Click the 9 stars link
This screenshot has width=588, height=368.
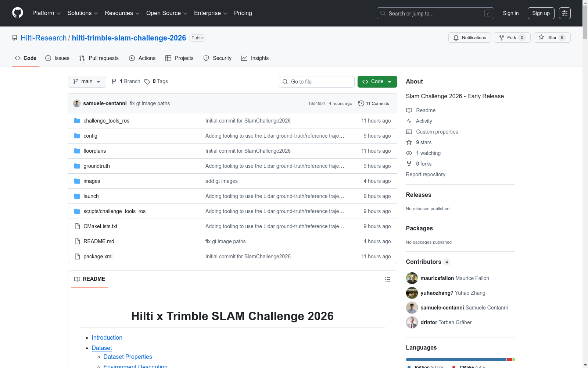[x=424, y=142]
